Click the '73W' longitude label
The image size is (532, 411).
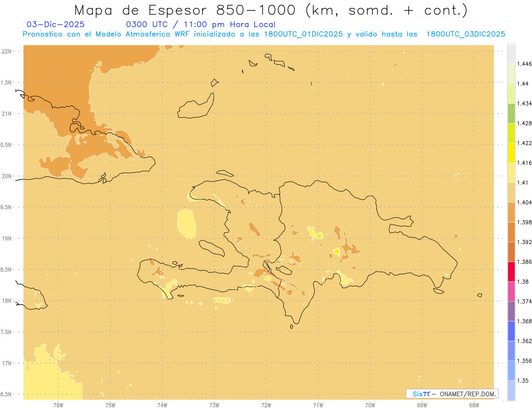coord(214,405)
